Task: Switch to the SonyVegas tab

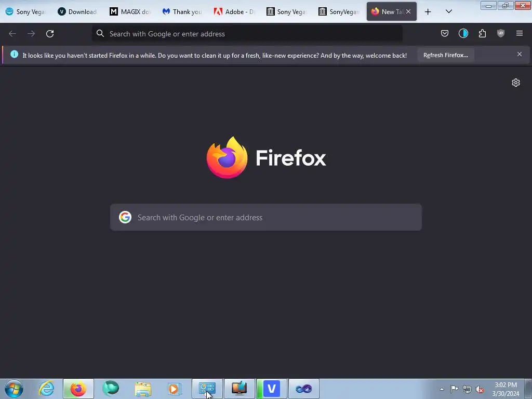Action: [x=339, y=11]
